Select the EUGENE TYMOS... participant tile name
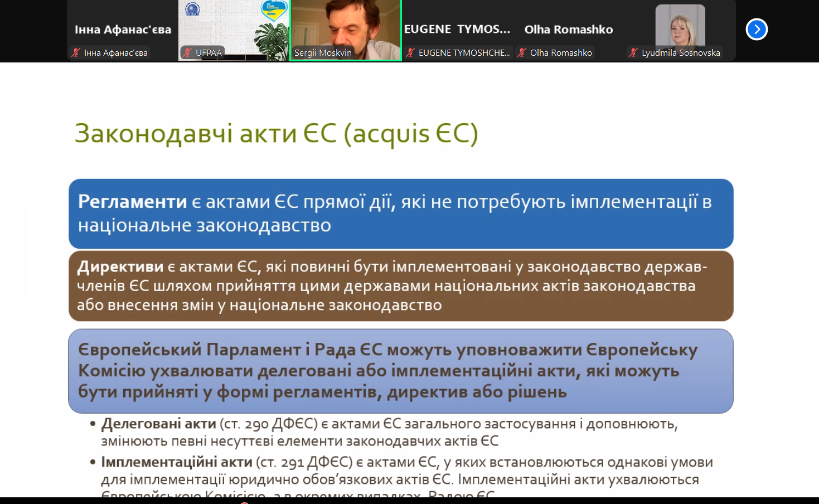 point(457,30)
